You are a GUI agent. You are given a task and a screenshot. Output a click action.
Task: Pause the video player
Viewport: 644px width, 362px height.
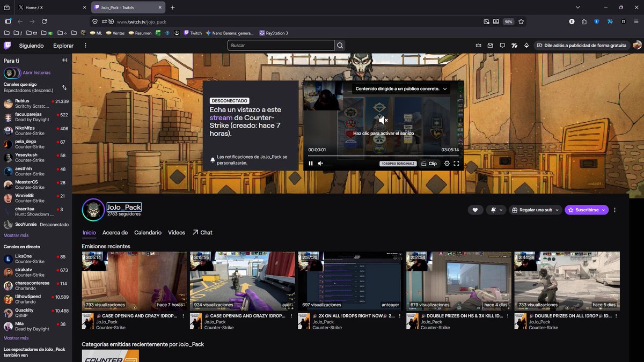(311, 164)
